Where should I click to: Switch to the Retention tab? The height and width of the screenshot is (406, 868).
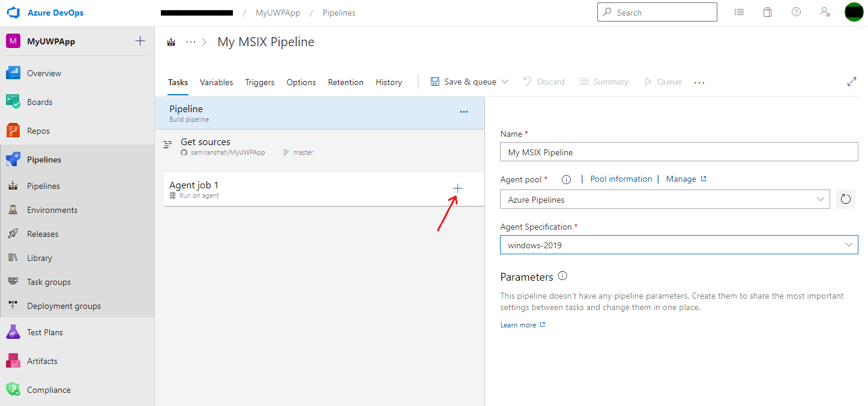tap(346, 82)
